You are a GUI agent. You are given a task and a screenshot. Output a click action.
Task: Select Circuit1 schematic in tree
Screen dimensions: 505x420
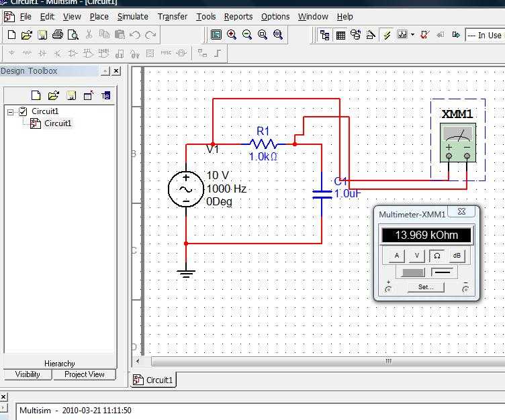pyautogui.click(x=58, y=123)
